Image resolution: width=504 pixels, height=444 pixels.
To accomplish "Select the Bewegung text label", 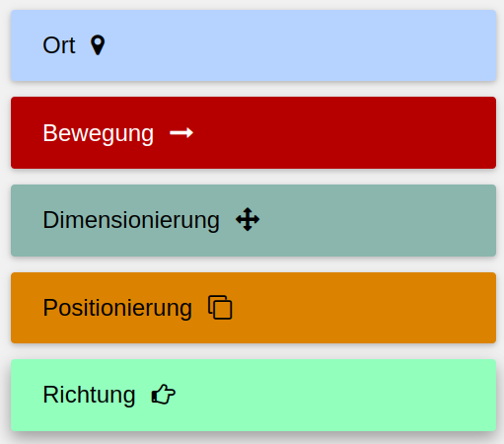I will (99, 133).
